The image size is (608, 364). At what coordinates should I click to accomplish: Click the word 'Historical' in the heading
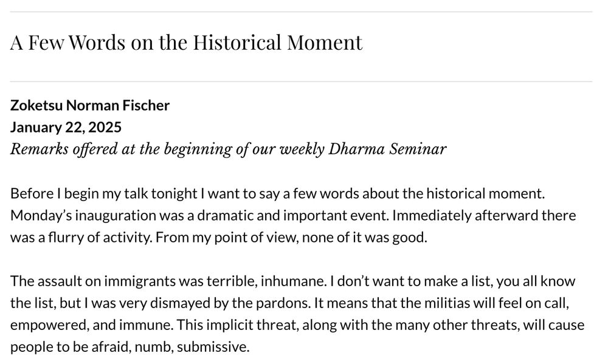coord(237,42)
